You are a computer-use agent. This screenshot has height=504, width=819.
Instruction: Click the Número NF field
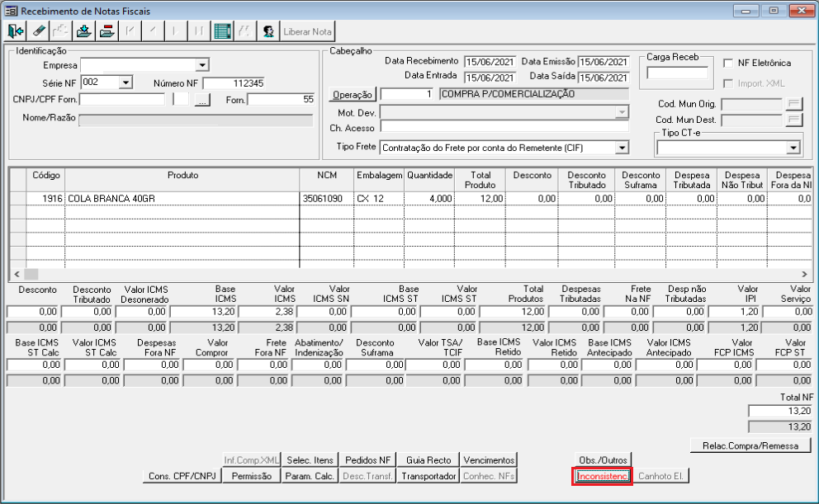(234, 83)
